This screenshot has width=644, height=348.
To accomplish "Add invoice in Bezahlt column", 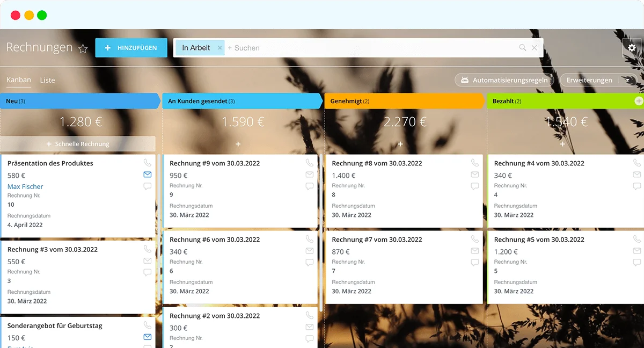I will [x=562, y=144].
